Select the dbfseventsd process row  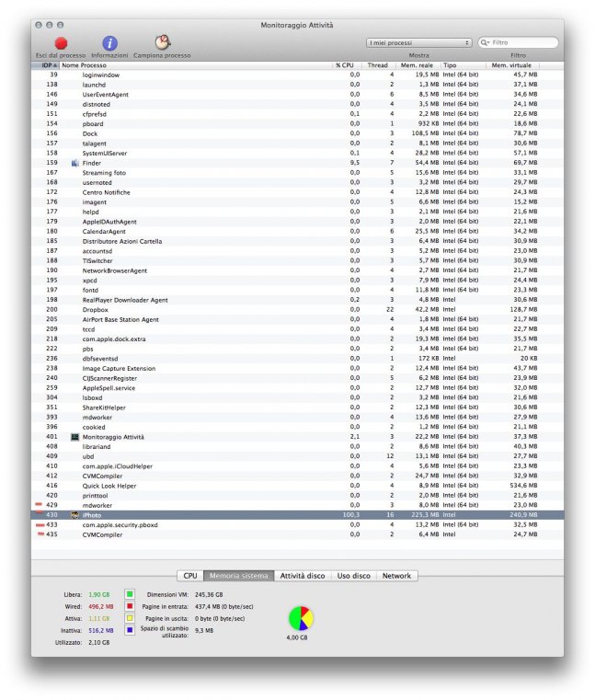pos(297,359)
